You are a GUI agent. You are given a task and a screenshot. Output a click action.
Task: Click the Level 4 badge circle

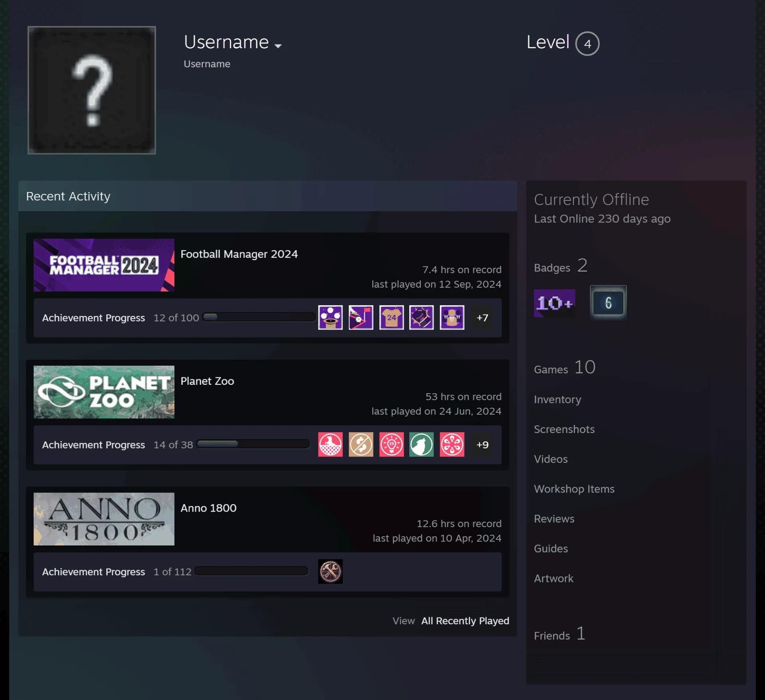587,43
